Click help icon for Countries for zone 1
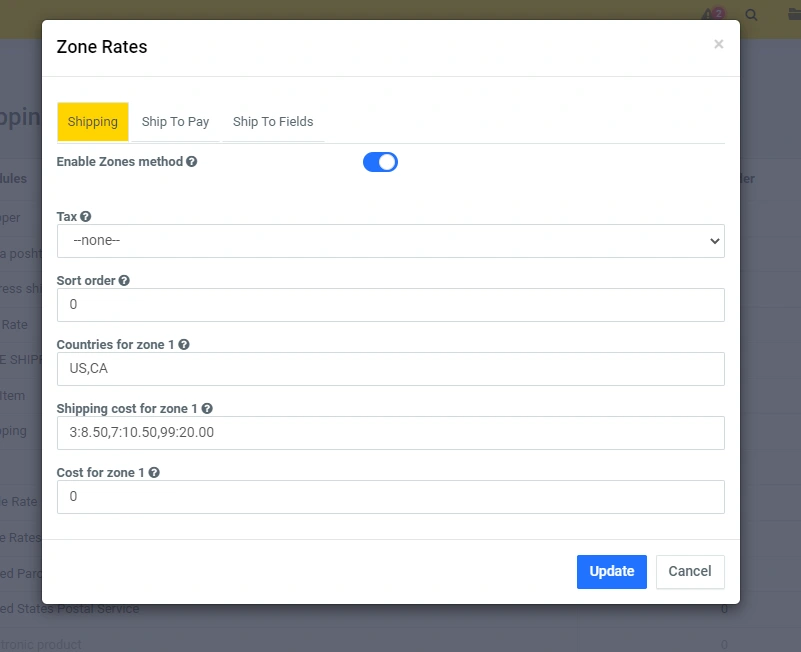 coord(184,345)
